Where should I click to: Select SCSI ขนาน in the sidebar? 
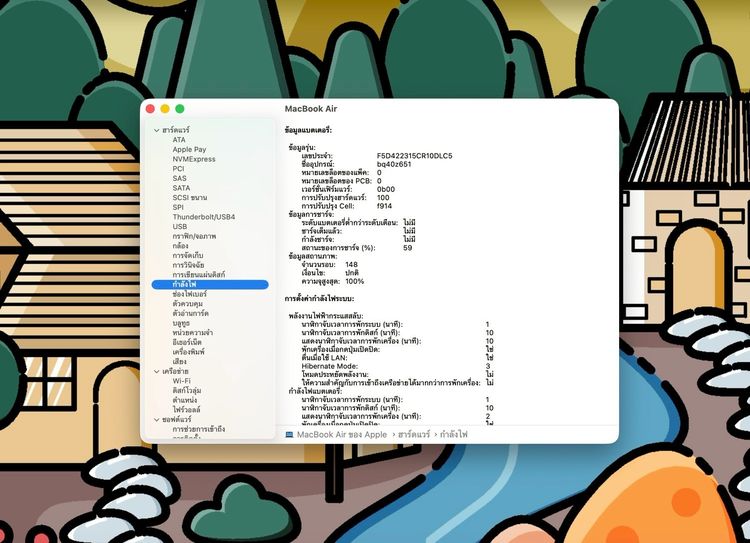pyautogui.click(x=189, y=198)
